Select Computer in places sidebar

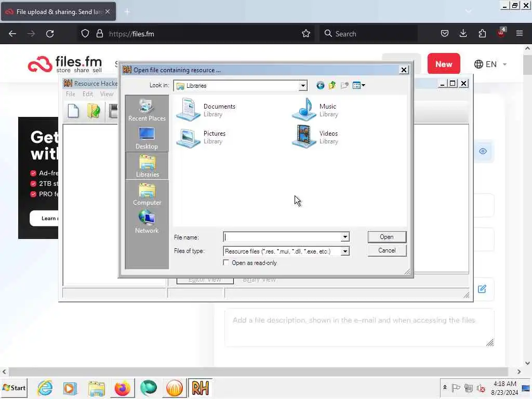click(147, 194)
